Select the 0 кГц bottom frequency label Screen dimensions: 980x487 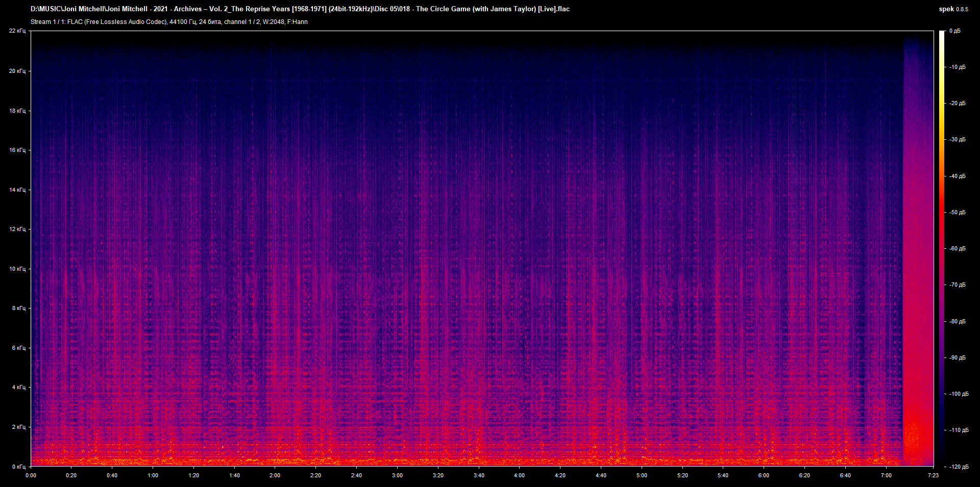19,467
